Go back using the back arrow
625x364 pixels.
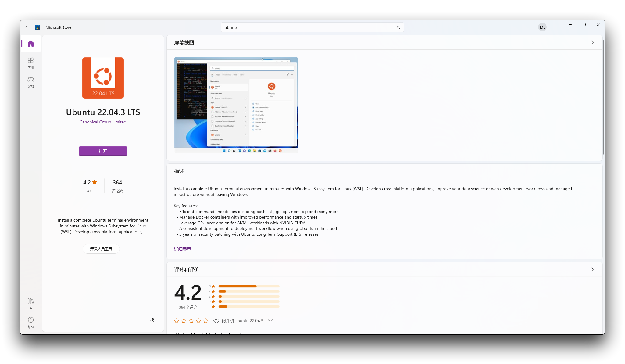pos(27,27)
